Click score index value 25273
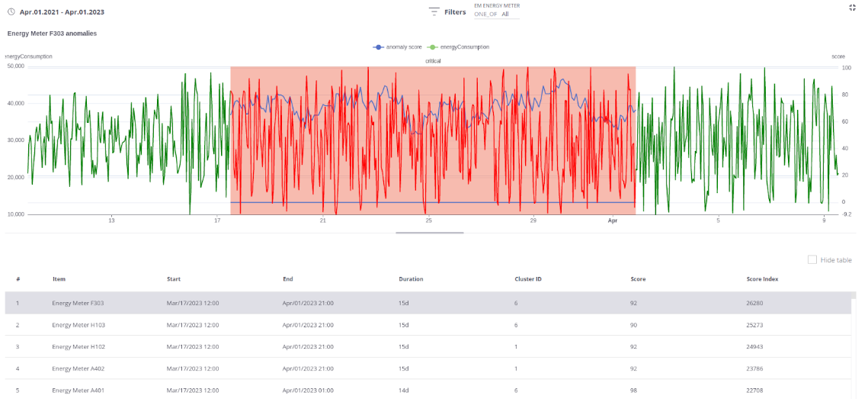The image size is (868, 399). point(754,325)
